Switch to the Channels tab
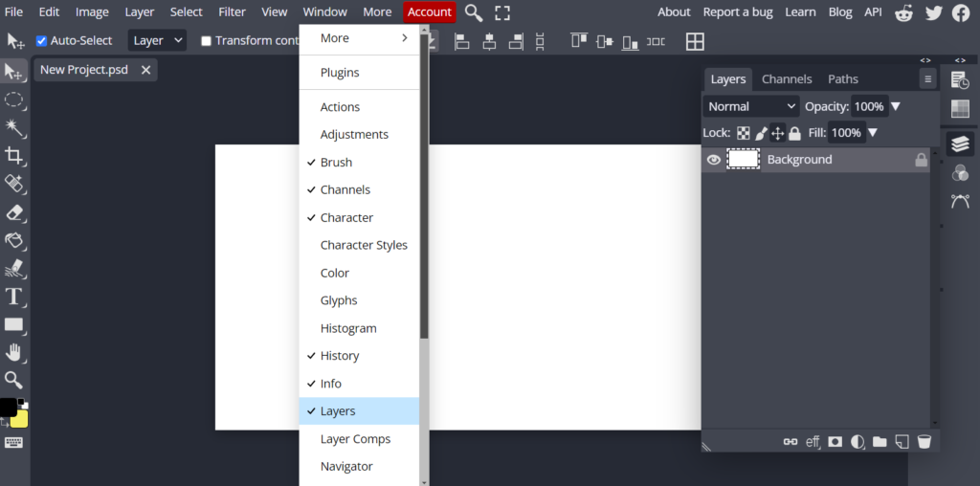 click(787, 79)
